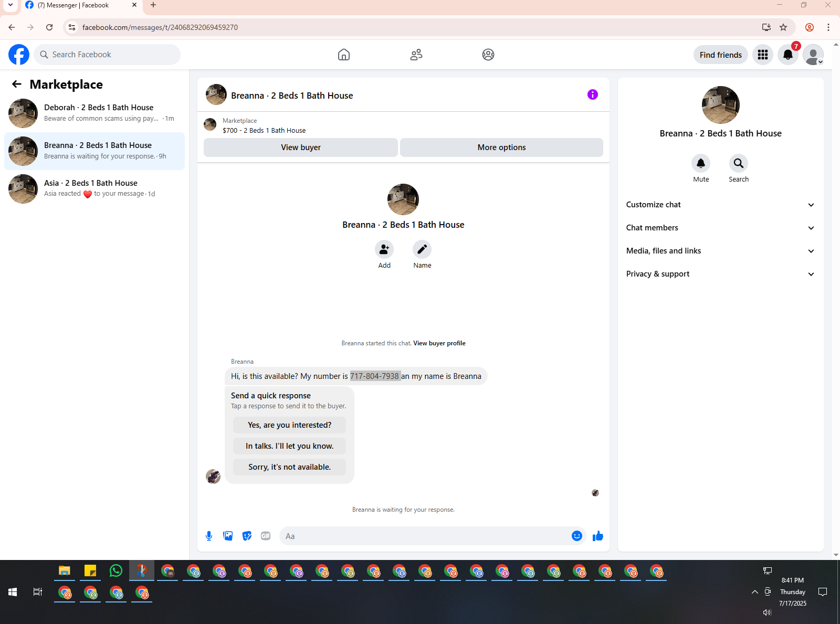Click the Name pencil icon in chat
Image resolution: width=840 pixels, height=624 pixels.
pyautogui.click(x=422, y=249)
